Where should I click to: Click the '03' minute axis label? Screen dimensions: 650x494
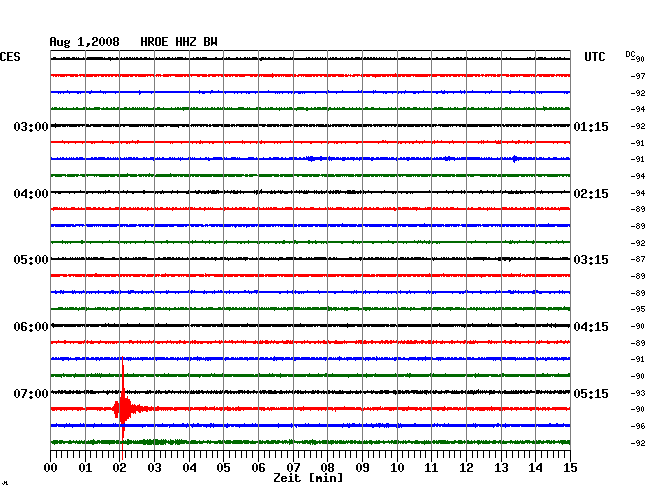pos(154,467)
